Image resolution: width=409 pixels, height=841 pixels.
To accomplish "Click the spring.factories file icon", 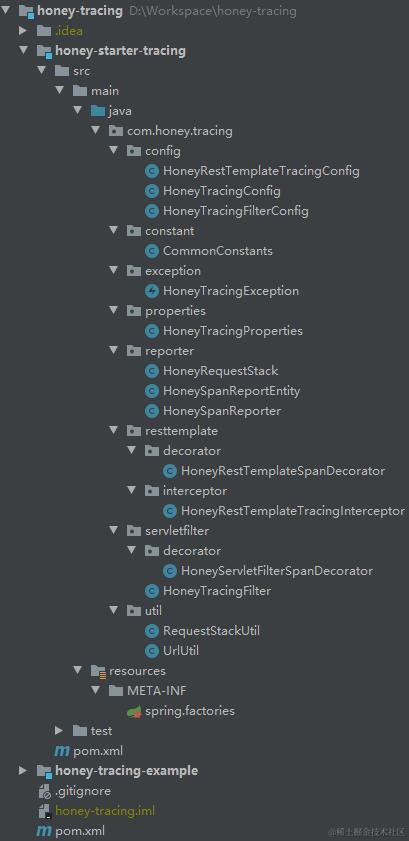I will pyautogui.click(x=134, y=711).
